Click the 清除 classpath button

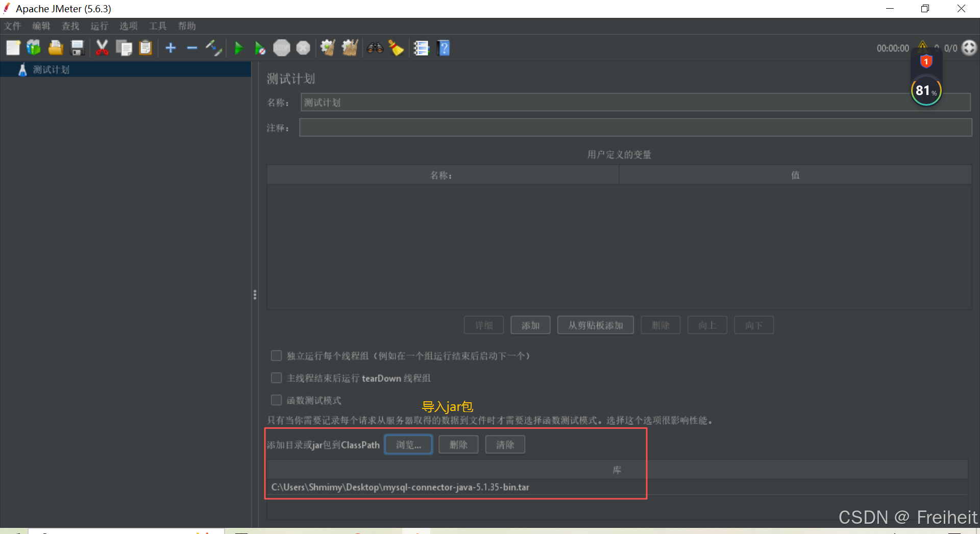coord(505,445)
